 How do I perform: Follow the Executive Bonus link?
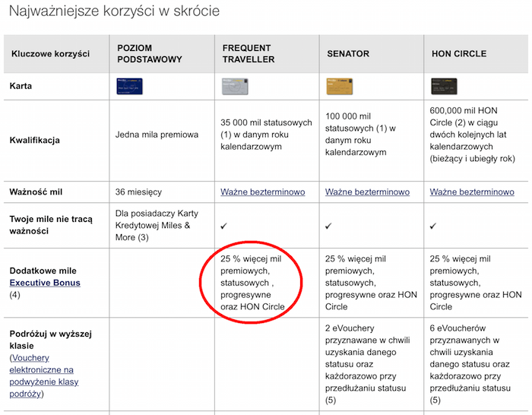tap(45, 283)
